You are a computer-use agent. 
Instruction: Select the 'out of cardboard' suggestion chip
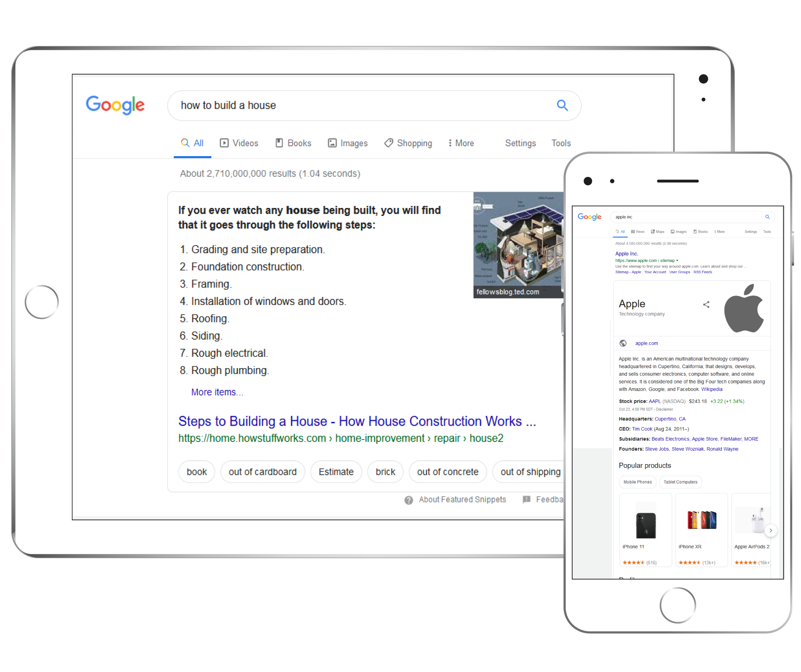(262, 472)
